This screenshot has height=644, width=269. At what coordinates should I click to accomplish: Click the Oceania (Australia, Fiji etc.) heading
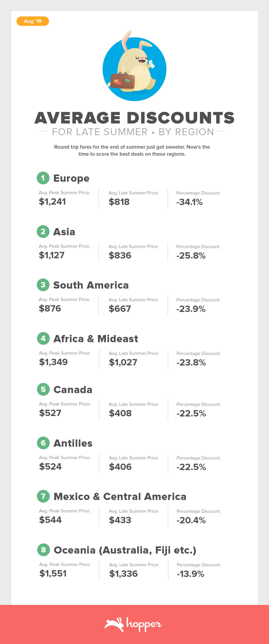click(x=125, y=550)
